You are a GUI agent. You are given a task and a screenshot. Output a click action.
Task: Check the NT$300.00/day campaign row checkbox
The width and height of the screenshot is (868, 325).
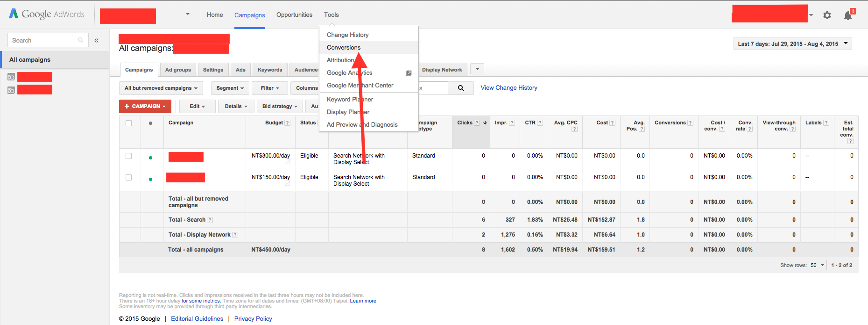(128, 156)
